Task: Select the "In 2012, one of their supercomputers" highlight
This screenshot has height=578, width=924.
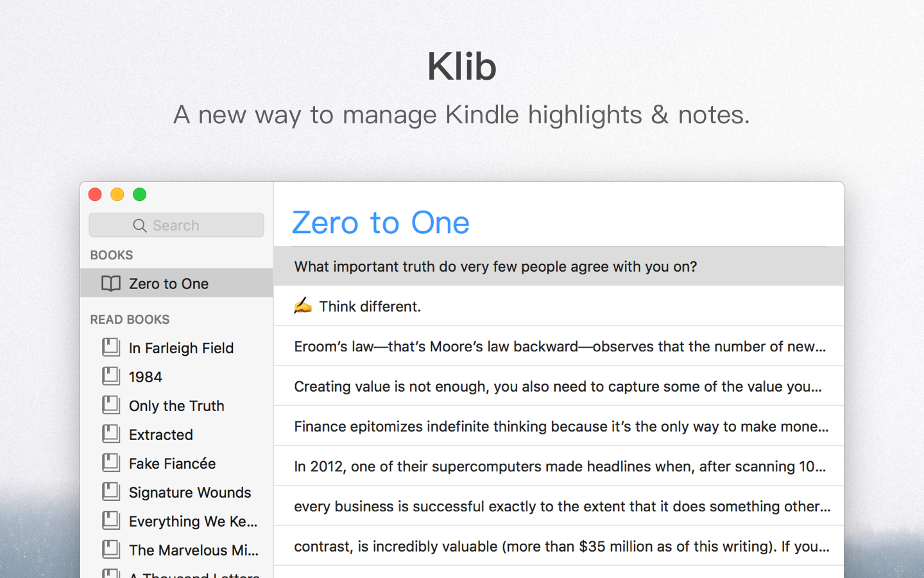Action: tap(560, 466)
